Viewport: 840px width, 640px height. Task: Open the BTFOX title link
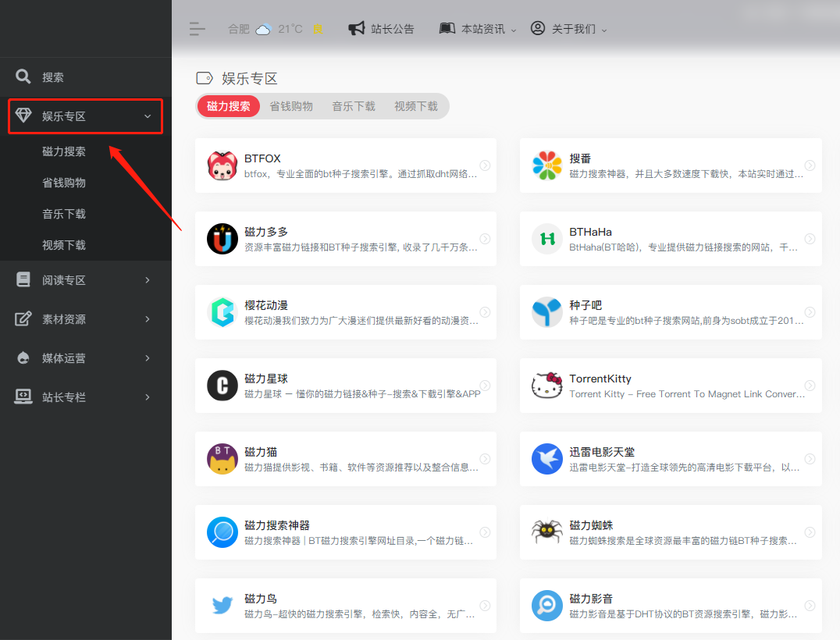point(262,158)
